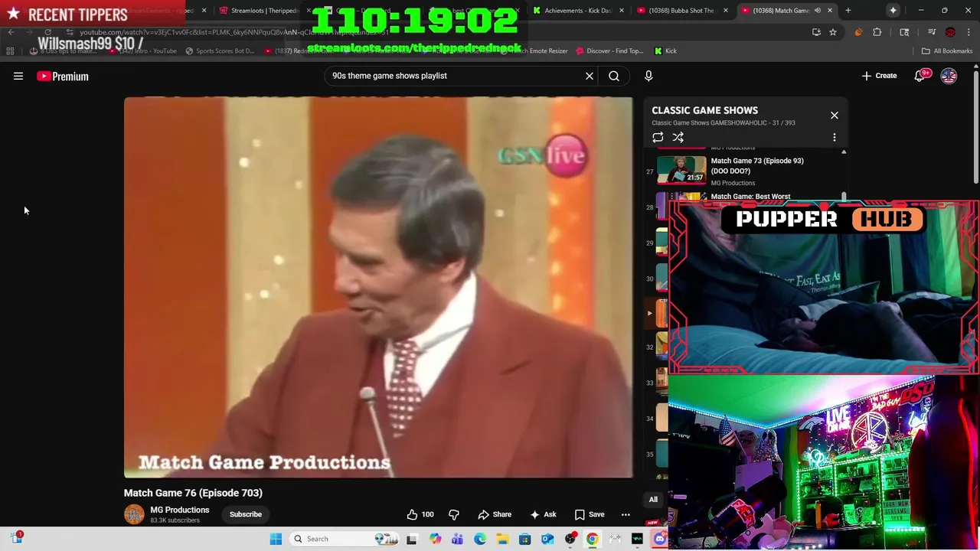Open the YouTube account avatar menu
980x551 pixels.
949,76
